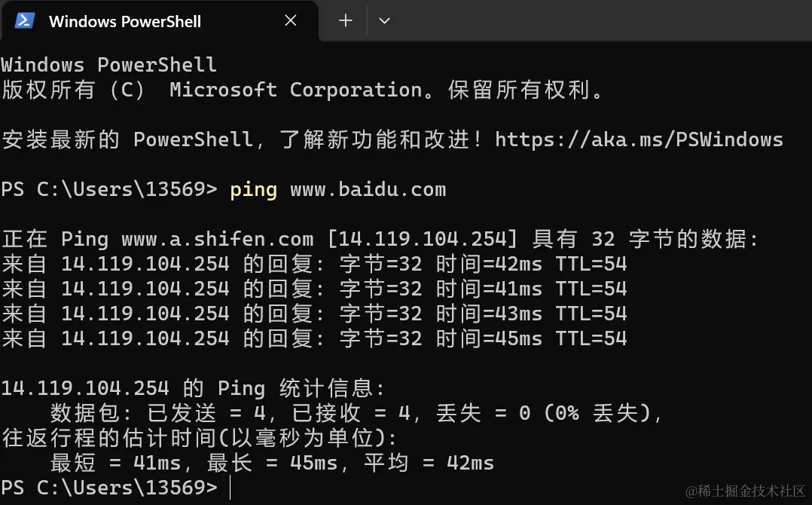Click the bracketed [14.119.104.254] IP address
Image resolution: width=812 pixels, height=505 pixels.
point(423,239)
